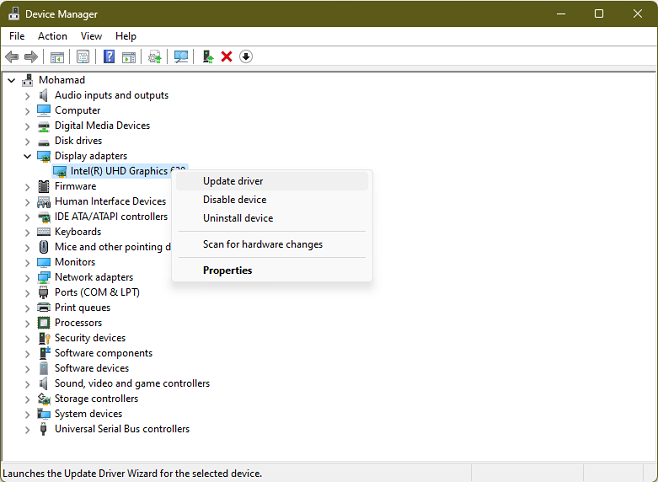Image resolution: width=658 pixels, height=482 pixels.
Task: Click the computer tower with green arrow icon
Action: (208, 57)
